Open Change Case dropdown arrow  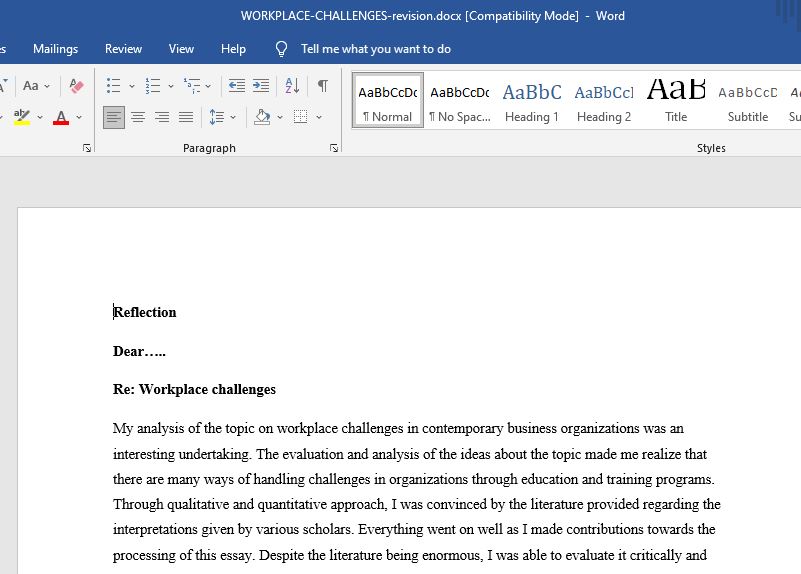(47, 86)
